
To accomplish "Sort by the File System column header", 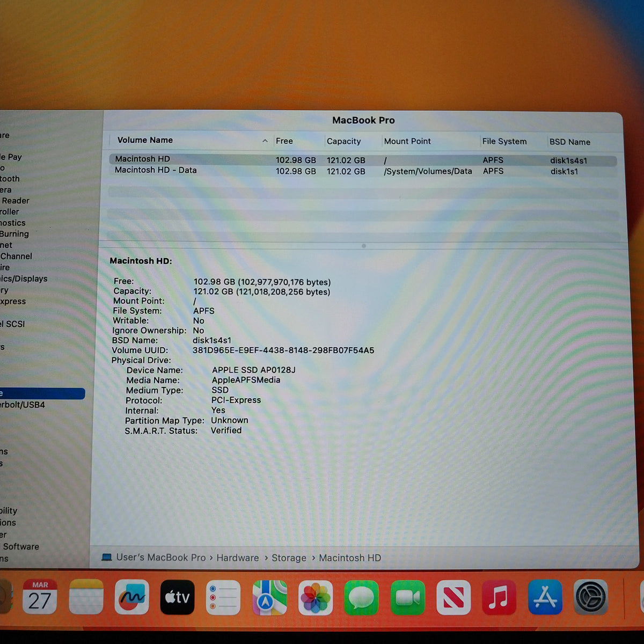I will [504, 141].
